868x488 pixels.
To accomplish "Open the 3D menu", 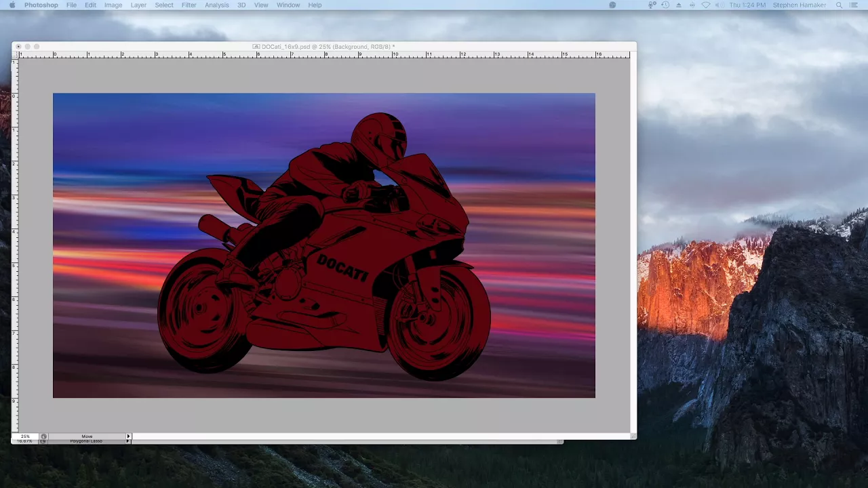I will click(241, 5).
